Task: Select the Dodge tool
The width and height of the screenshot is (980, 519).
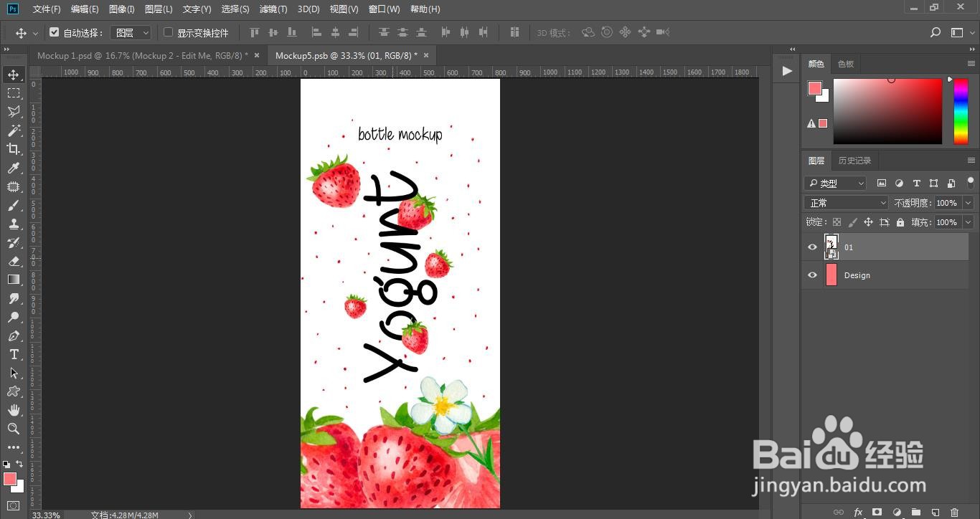Action: (14, 317)
